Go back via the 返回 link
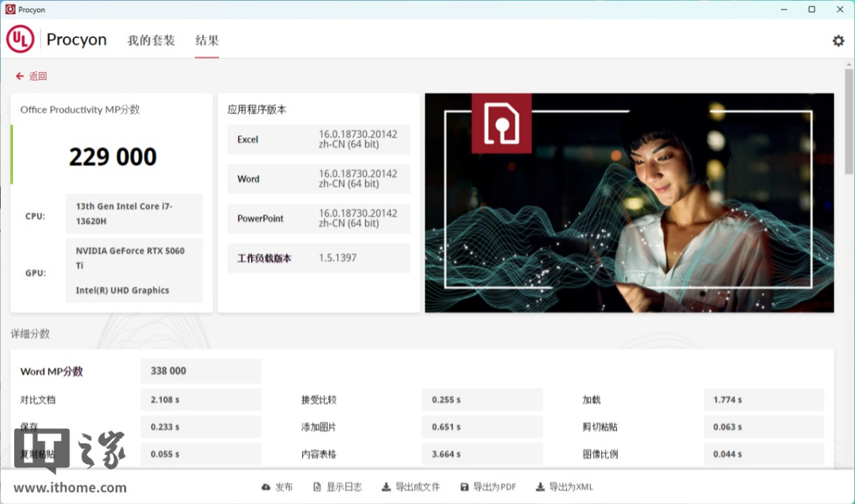The height and width of the screenshot is (504, 855). [38, 76]
